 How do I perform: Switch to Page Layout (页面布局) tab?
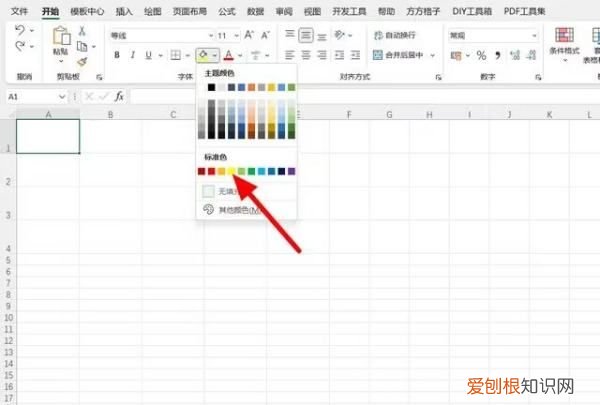[189, 11]
